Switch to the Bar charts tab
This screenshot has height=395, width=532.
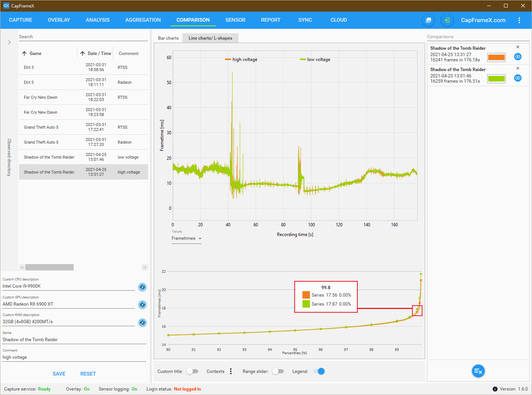(x=168, y=38)
